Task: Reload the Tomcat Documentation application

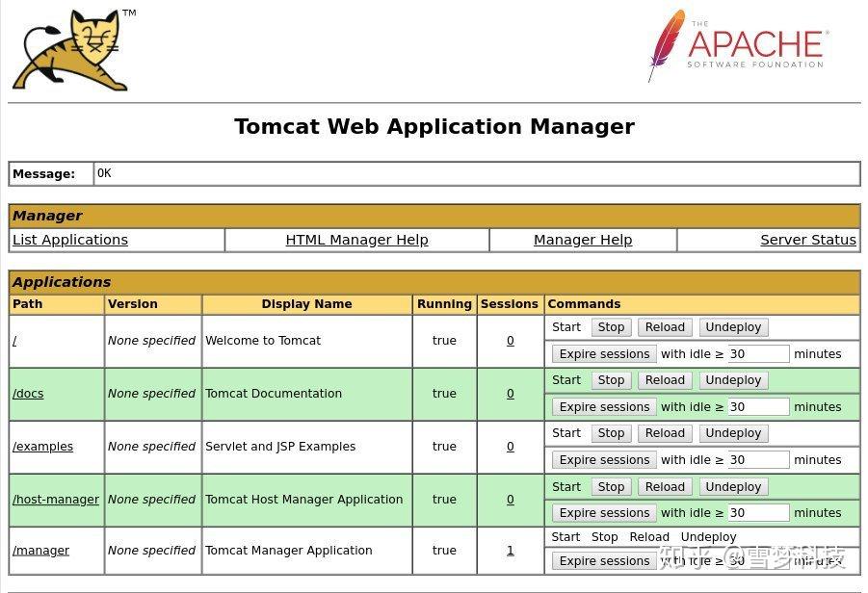Action: coord(664,379)
